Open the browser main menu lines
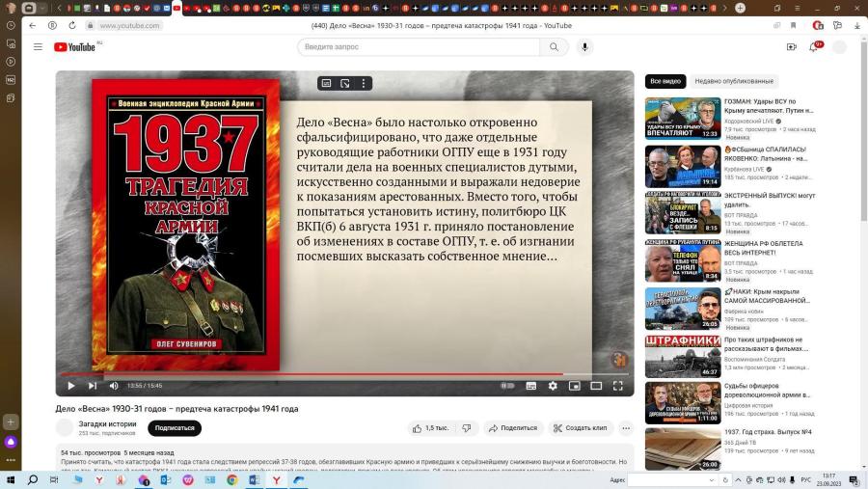868x489 pixels. click(798, 8)
